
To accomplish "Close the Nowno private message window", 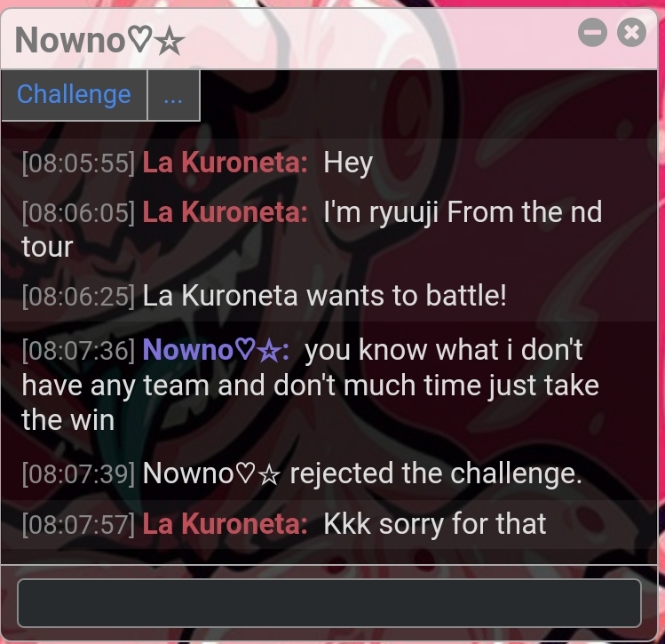I will (631, 33).
